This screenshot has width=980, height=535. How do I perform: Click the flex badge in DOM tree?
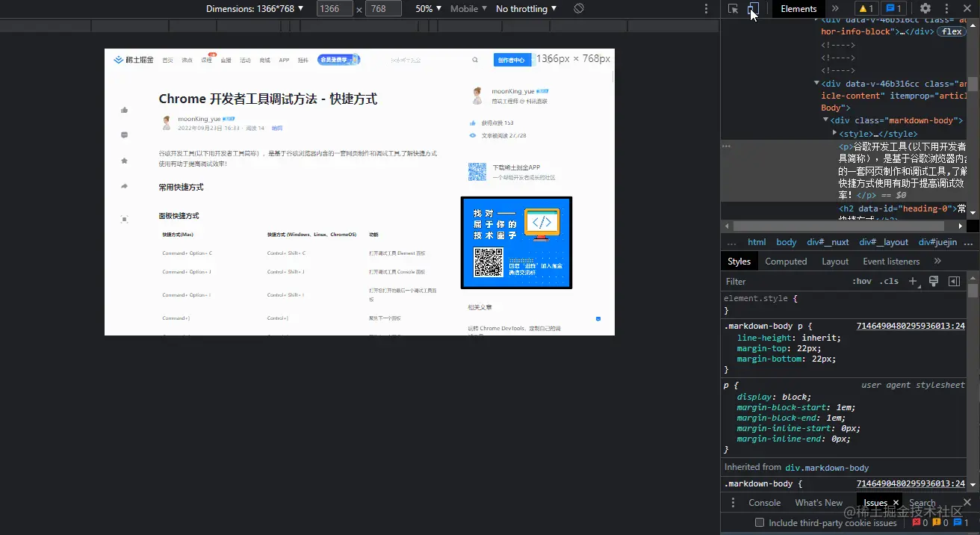[x=952, y=31]
